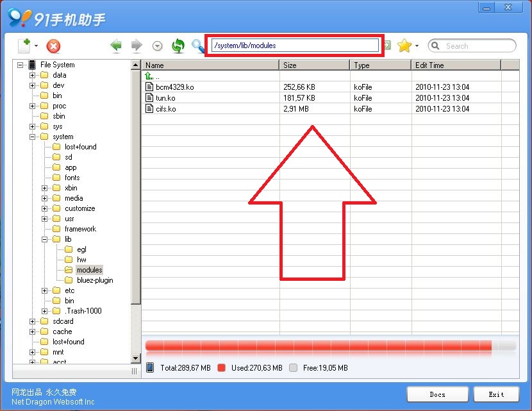The width and height of the screenshot is (532, 411).
Task: Expand the sdcard folder node
Action: click(x=32, y=321)
